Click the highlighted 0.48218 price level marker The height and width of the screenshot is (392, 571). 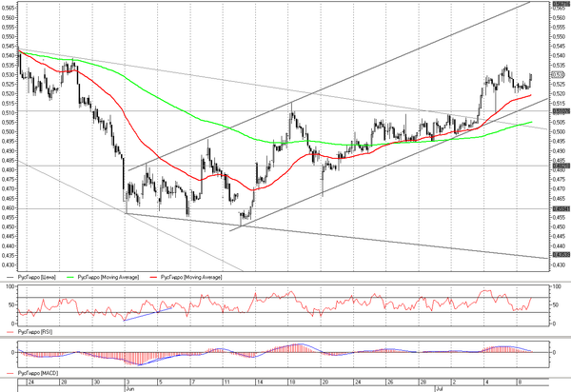561,166
